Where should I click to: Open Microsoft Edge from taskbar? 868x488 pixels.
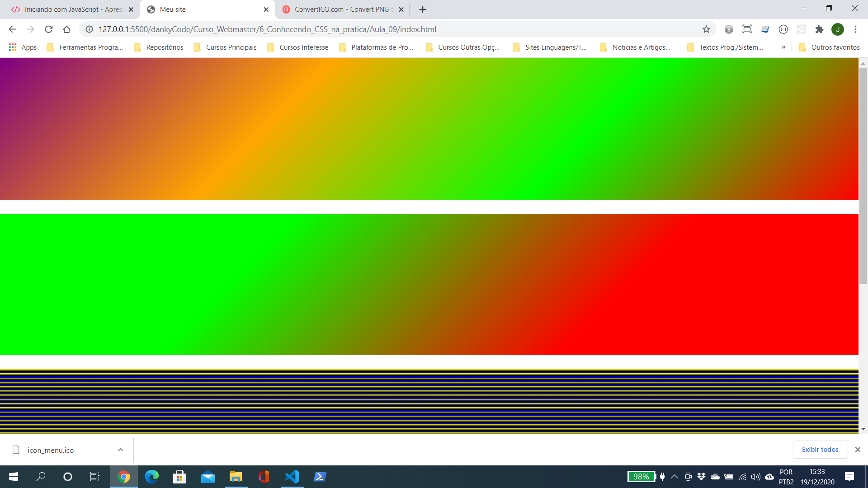coord(151,477)
